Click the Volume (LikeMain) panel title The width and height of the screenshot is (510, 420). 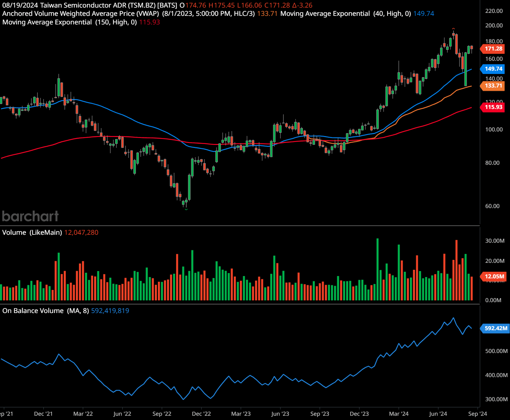(x=32, y=232)
